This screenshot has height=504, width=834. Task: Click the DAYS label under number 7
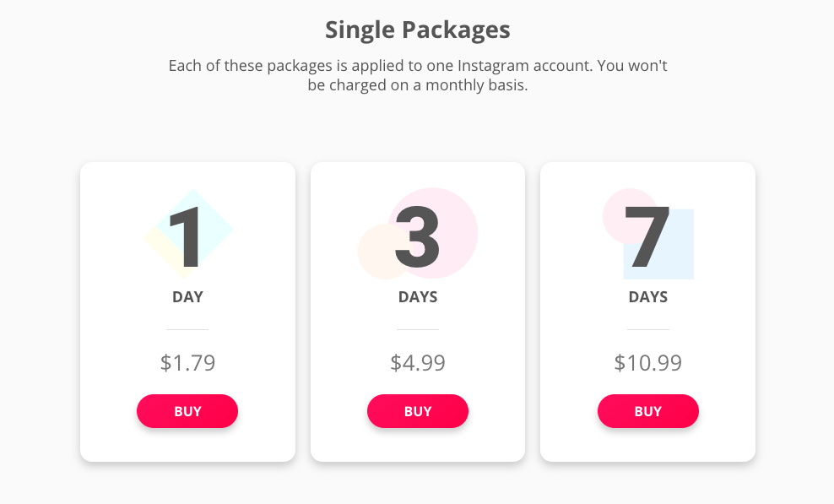(x=647, y=297)
